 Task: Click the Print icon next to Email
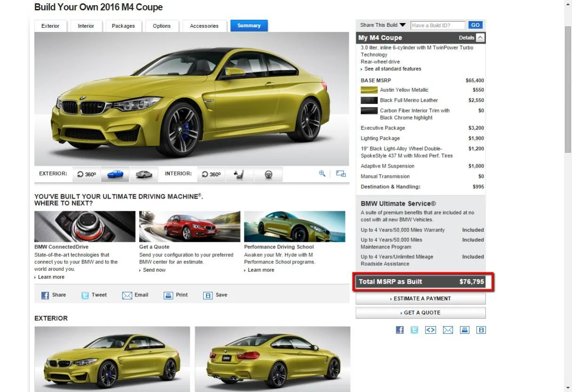click(x=169, y=296)
